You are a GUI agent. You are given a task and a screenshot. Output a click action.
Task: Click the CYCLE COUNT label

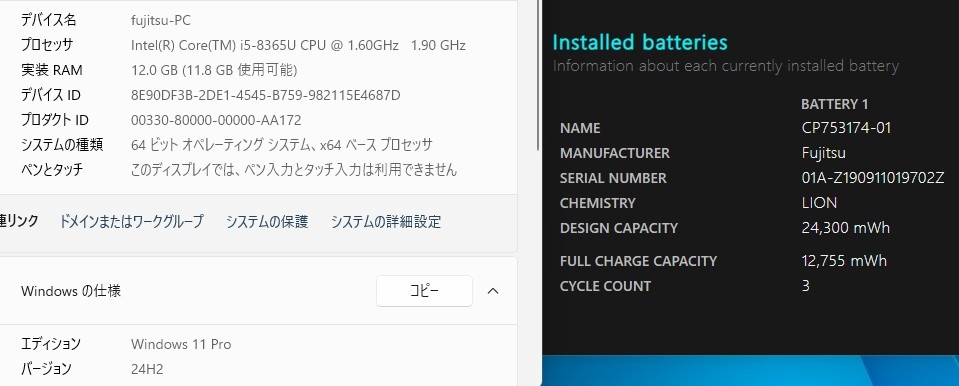(x=605, y=286)
